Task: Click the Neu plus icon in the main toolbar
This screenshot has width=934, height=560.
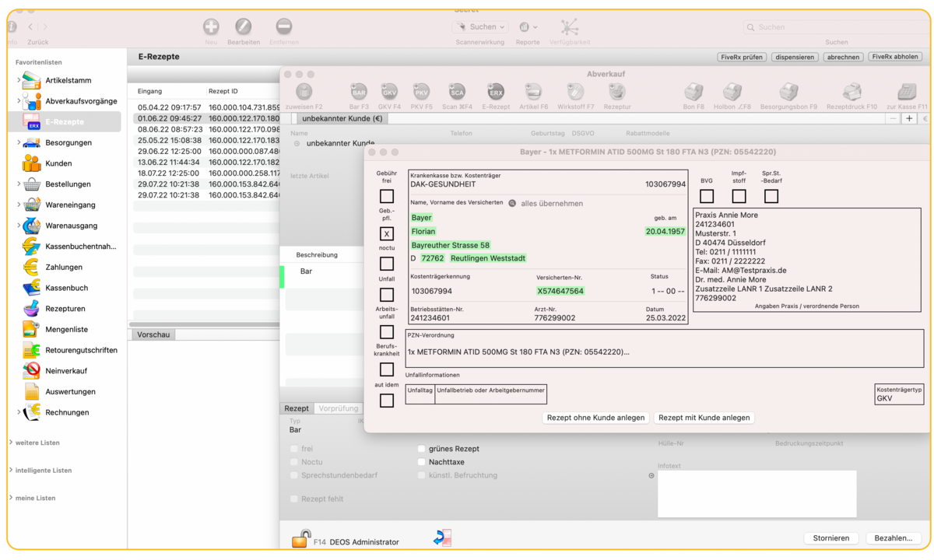Action: pos(211,26)
